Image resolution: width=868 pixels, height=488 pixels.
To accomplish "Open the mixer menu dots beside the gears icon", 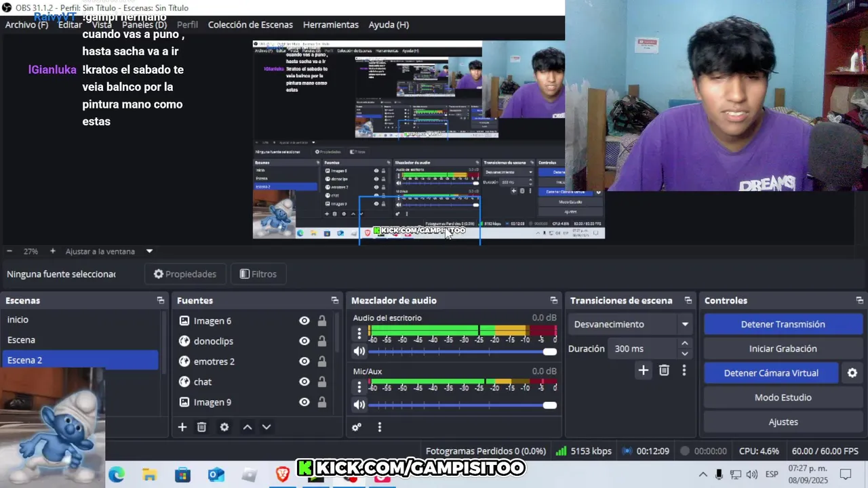I will 380,427.
